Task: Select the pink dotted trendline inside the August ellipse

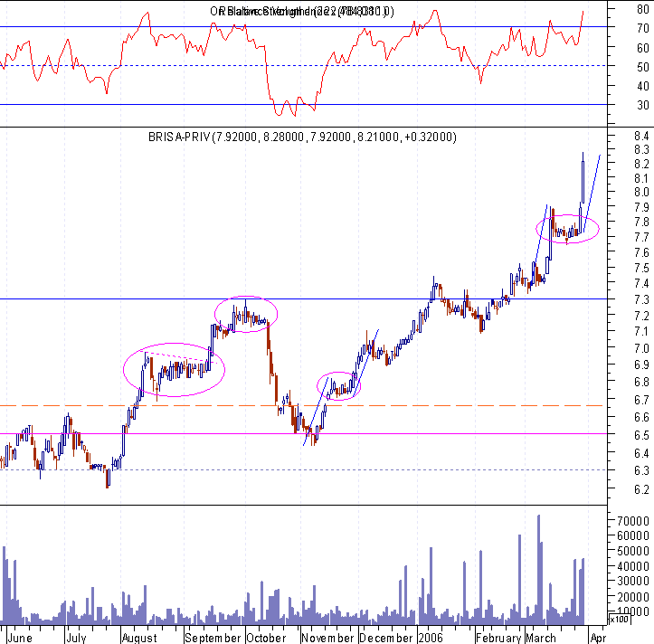Action: (x=181, y=358)
